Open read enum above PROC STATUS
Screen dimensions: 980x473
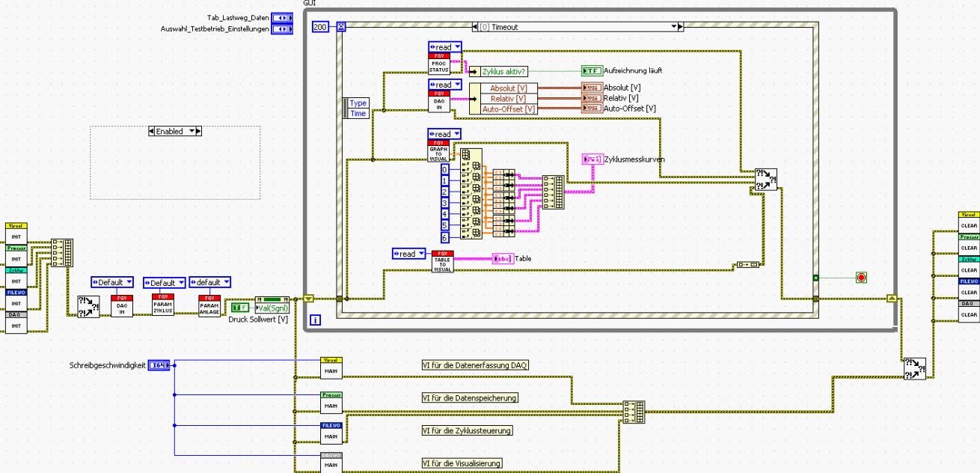tap(445, 47)
